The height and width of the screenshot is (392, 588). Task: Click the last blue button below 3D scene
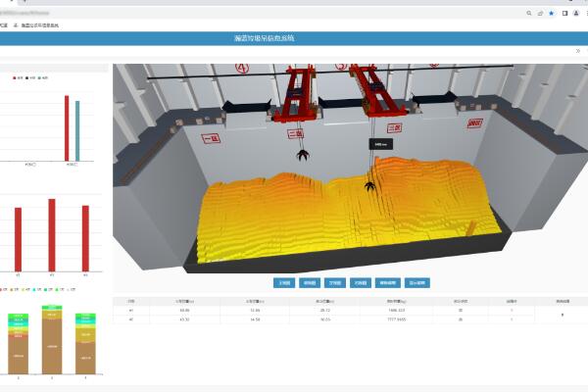[416, 281]
